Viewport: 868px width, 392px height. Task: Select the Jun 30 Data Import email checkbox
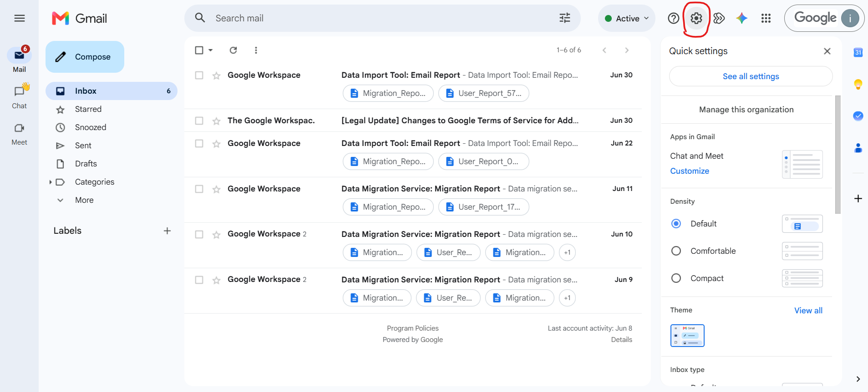coord(199,75)
